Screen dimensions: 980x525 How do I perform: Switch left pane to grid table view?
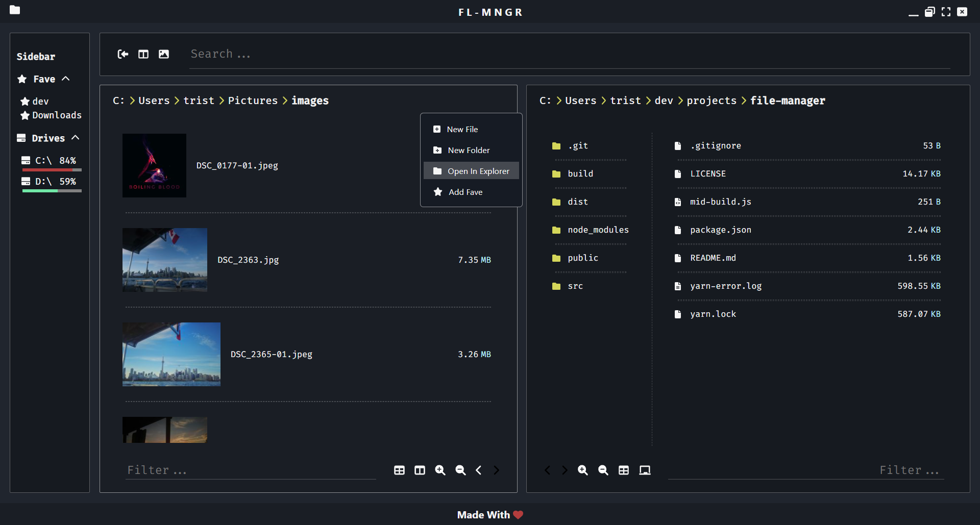pos(399,470)
